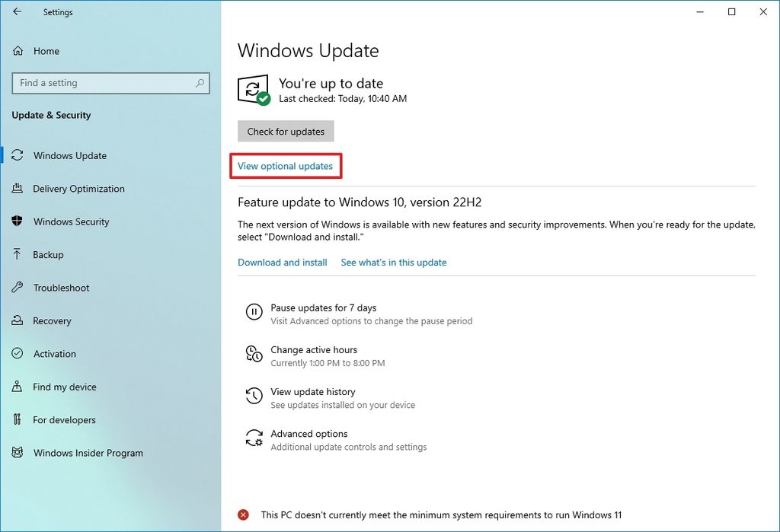
Task: Click the For developers icon
Action: pyautogui.click(x=18, y=419)
